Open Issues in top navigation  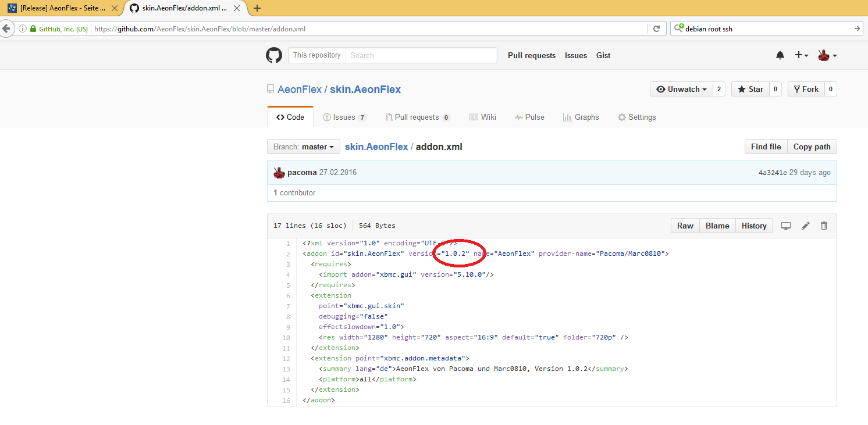pos(576,55)
